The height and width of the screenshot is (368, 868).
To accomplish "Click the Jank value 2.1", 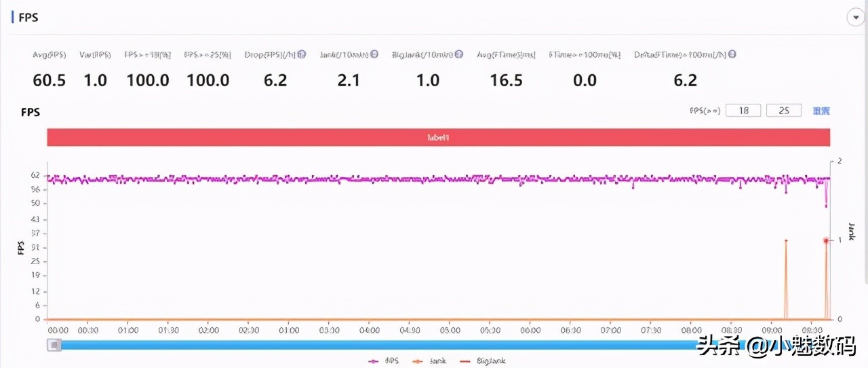I will point(348,80).
